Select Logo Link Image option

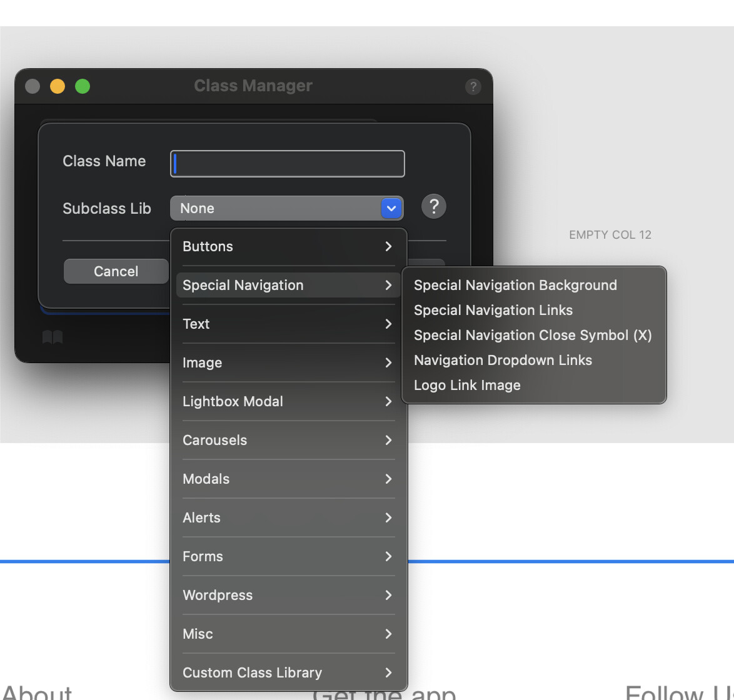467,385
